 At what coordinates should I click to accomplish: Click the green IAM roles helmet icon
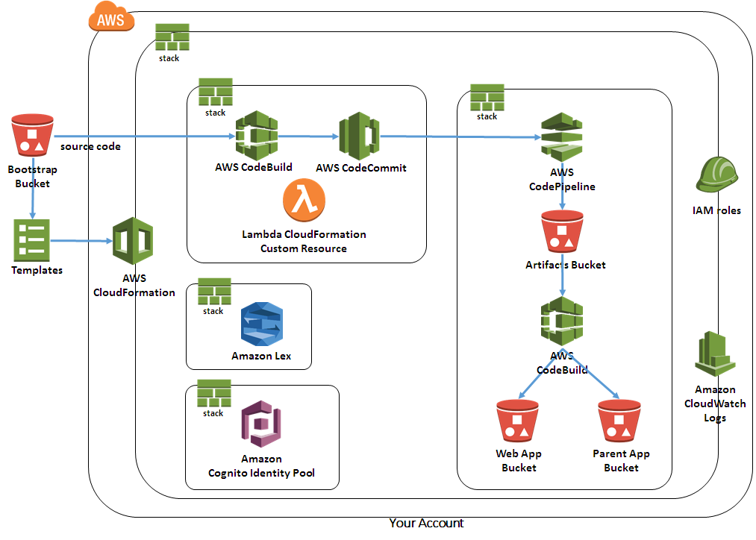tap(717, 174)
